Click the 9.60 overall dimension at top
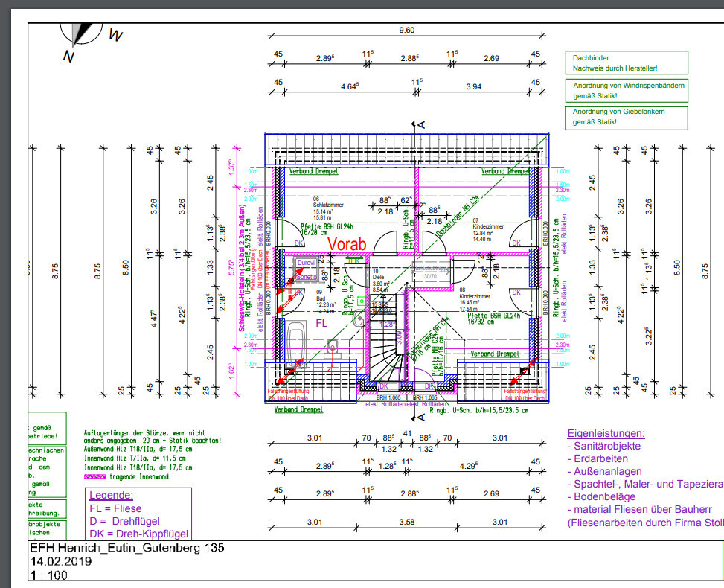The image size is (724, 588). tap(406, 31)
